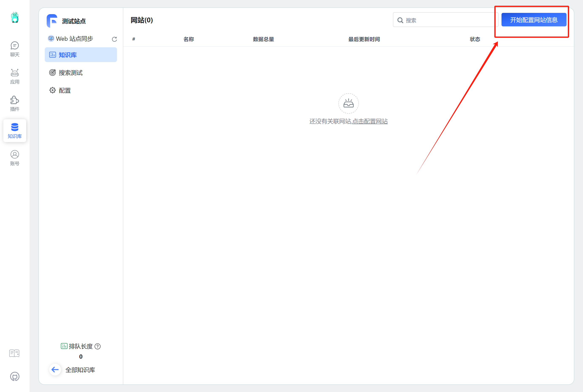Click the 测试站点 dataset avatar icon

[x=52, y=21]
